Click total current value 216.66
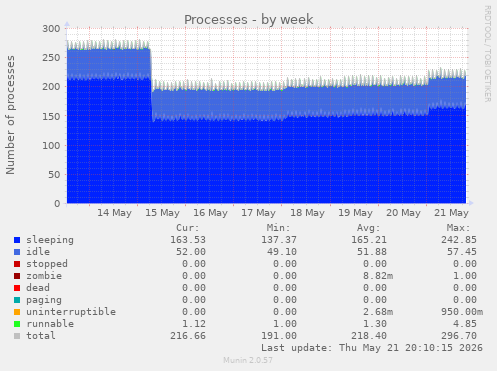 point(188,336)
